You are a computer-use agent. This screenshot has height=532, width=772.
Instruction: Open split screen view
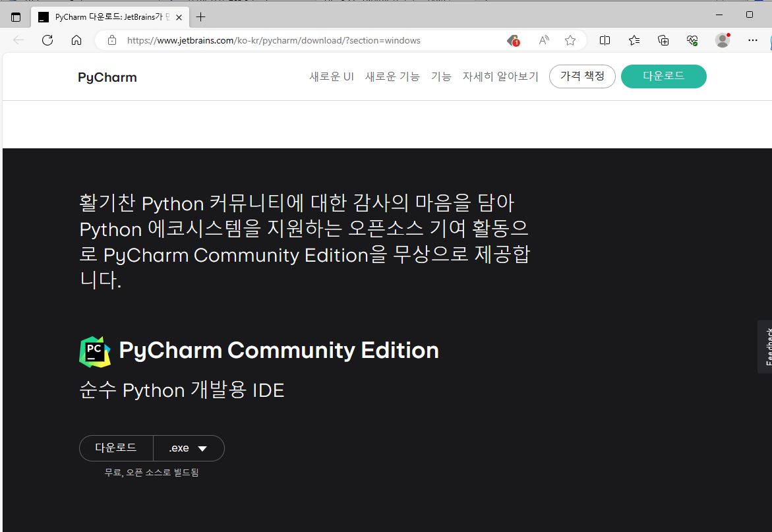pyautogui.click(x=605, y=40)
